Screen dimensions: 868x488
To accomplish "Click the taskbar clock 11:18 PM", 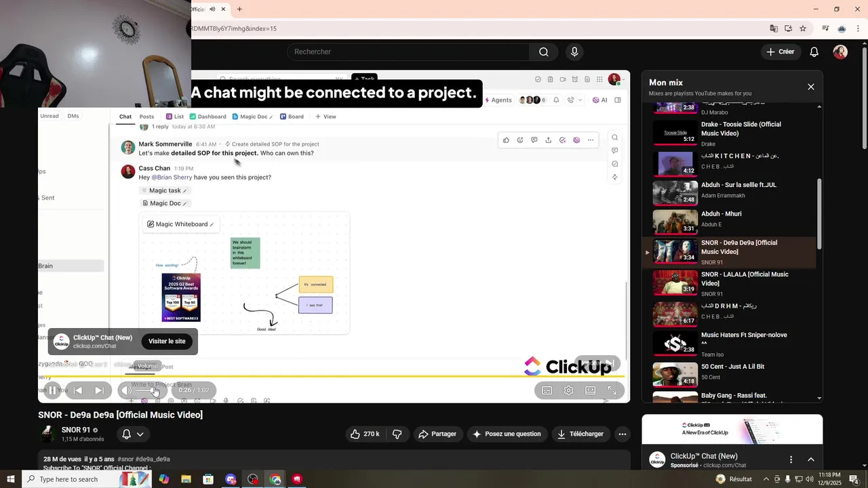I will click(830, 479).
